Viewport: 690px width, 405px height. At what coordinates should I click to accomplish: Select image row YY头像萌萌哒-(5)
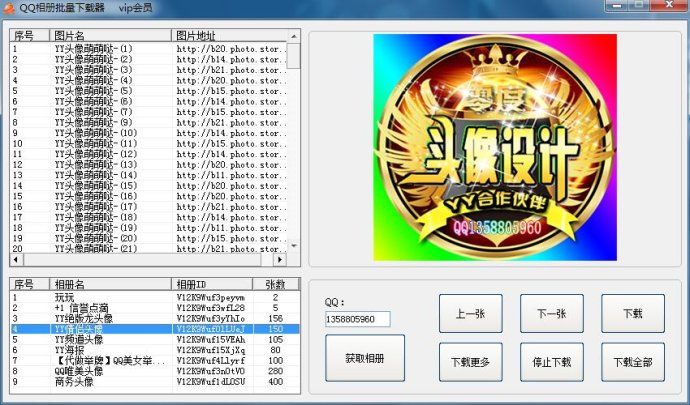tap(149, 91)
